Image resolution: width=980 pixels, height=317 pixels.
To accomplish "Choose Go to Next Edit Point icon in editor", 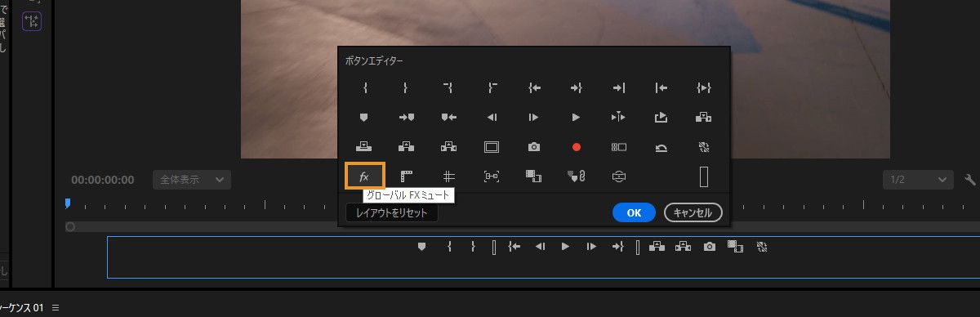I will pos(618,87).
